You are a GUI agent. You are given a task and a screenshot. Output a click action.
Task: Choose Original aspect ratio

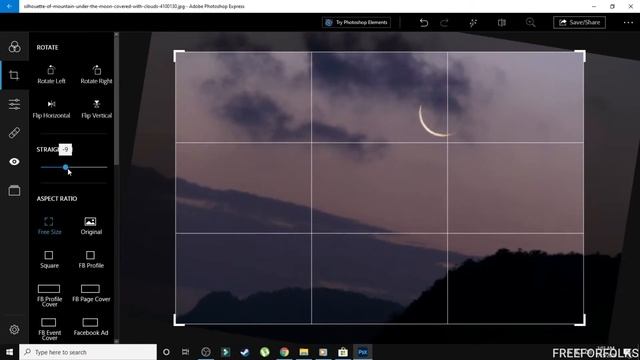pos(91,226)
